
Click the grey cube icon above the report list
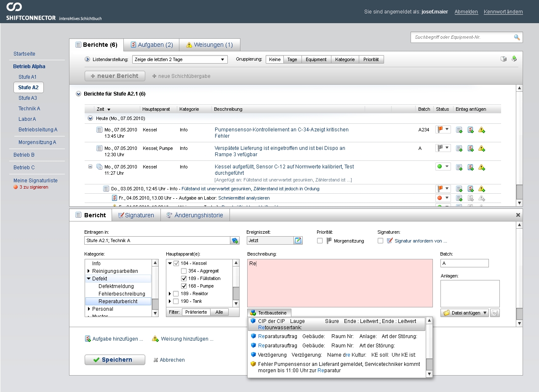504,59
